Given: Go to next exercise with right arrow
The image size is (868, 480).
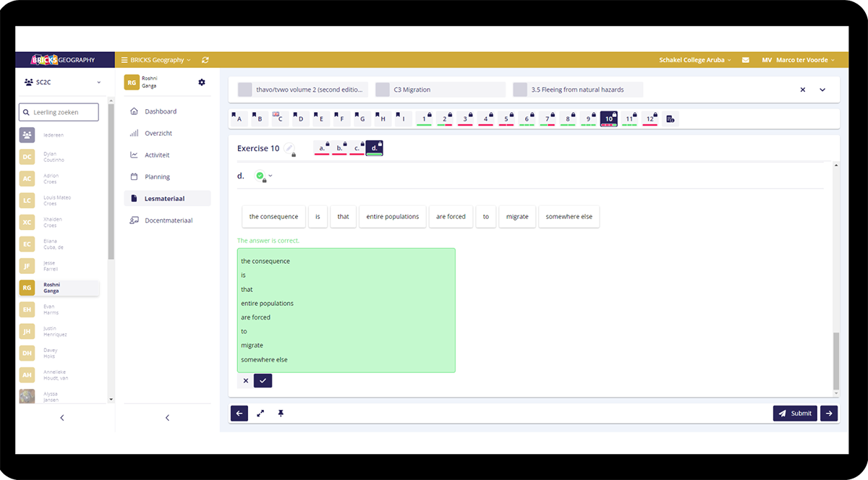Looking at the screenshot, I should coord(829,413).
